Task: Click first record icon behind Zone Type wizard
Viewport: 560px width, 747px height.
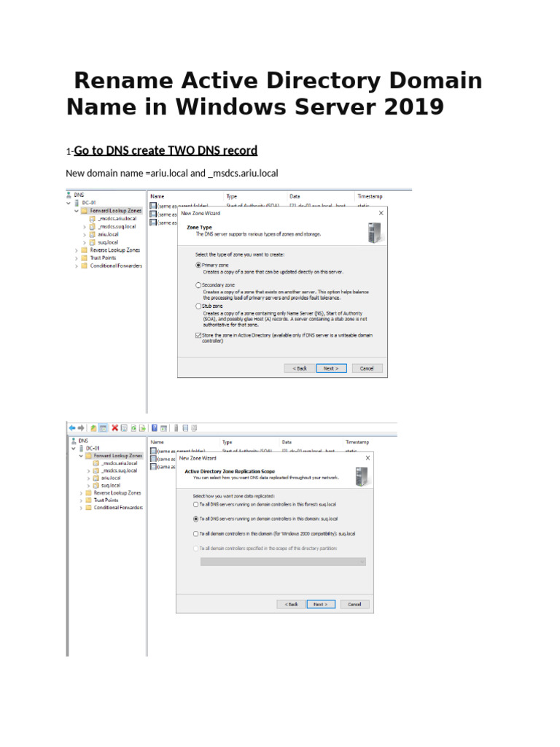Action: click(153, 206)
